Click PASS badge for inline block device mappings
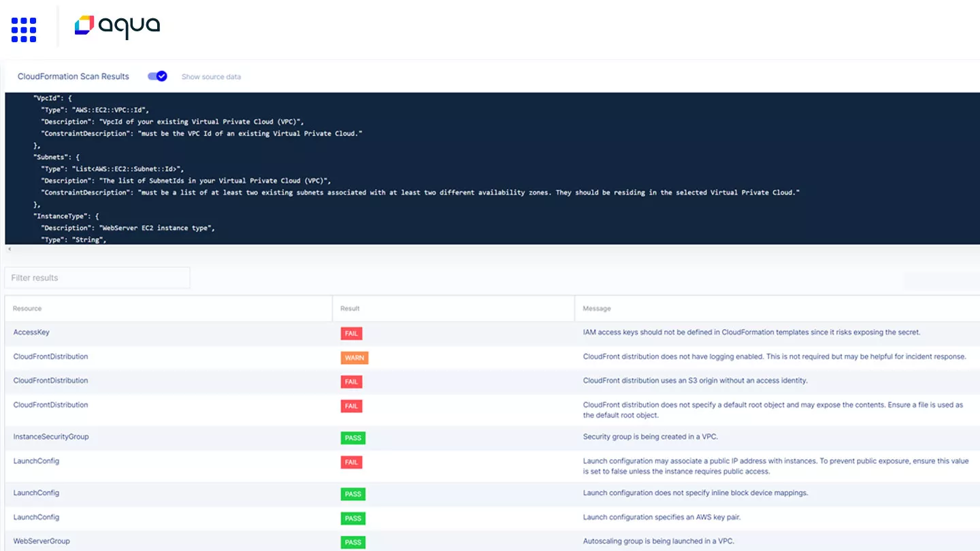Screen dimensions: 980x551 click(353, 494)
